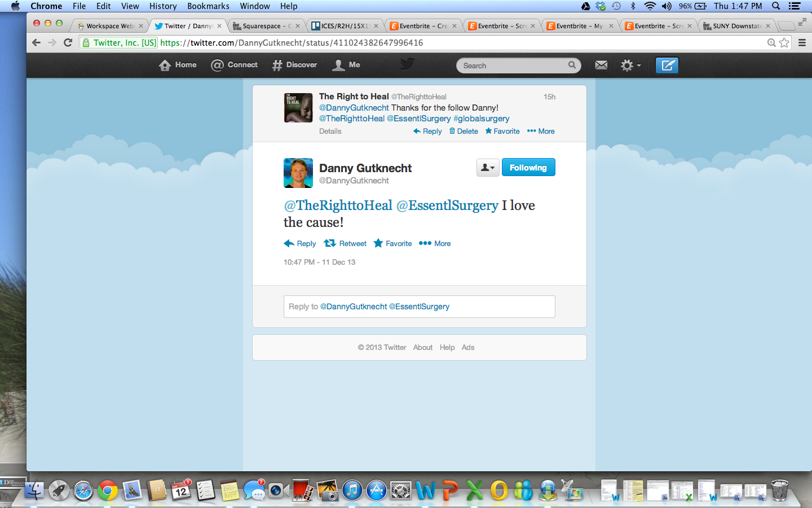This screenshot has width=812, height=508.
Task: Open the Apple menu
Action: coord(15,6)
